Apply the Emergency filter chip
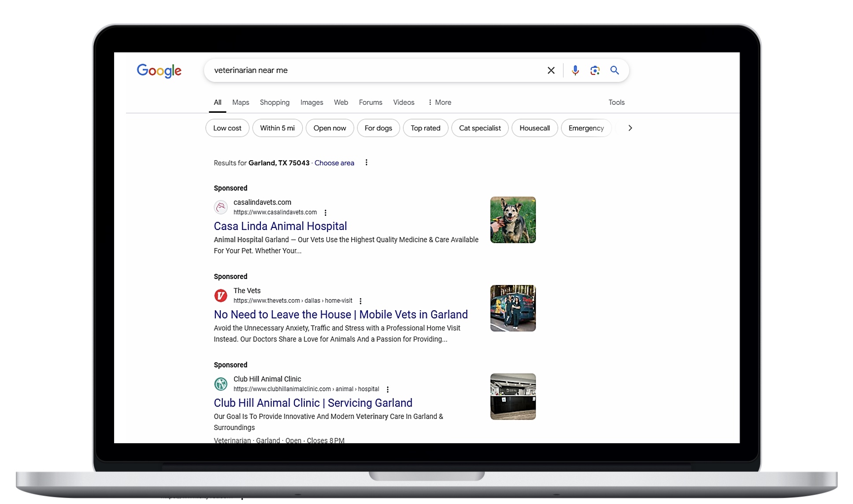Screen dimensions: 853x504 coord(586,128)
